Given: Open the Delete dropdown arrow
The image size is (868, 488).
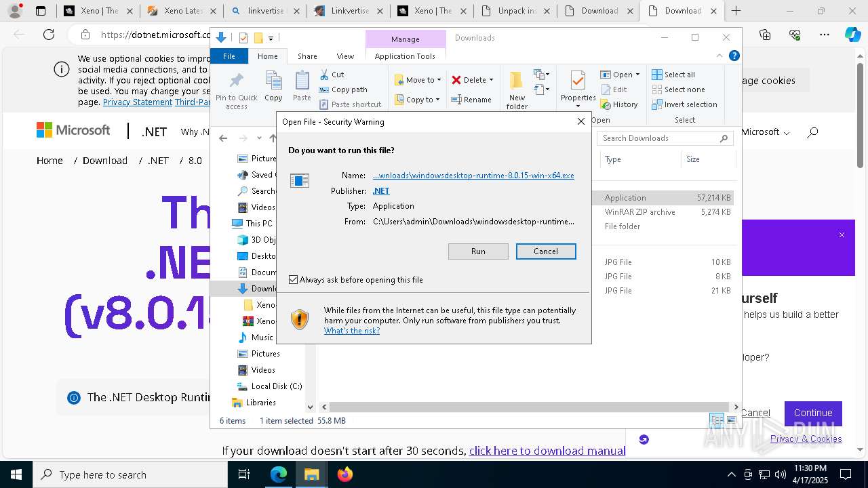Looking at the screenshot, I should coord(491,80).
